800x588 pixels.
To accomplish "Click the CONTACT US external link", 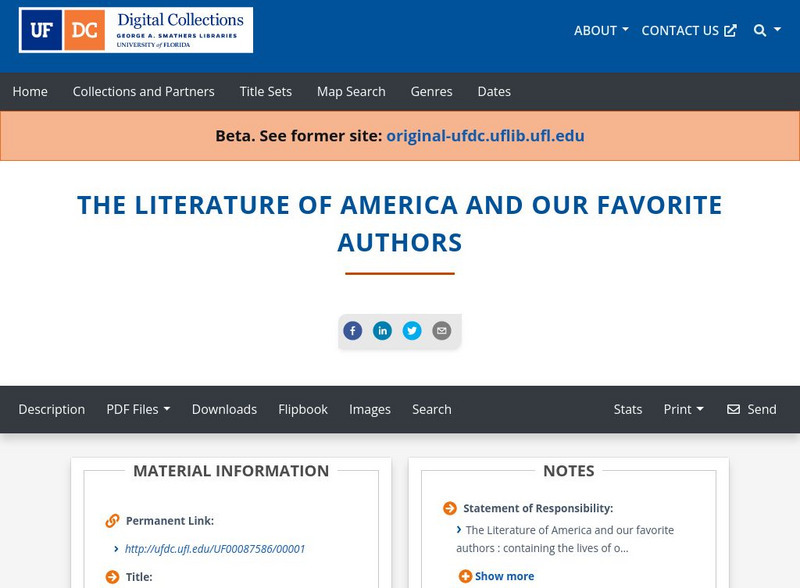I will tap(687, 31).
